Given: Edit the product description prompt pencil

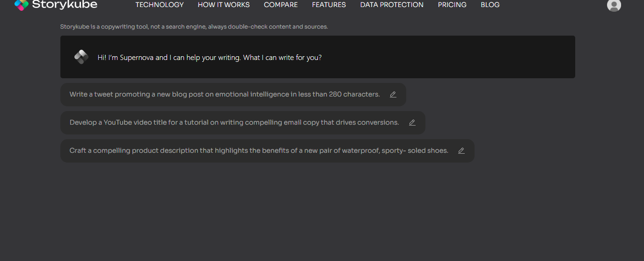Looking at the screenshot, I should [x=461, y=151].
